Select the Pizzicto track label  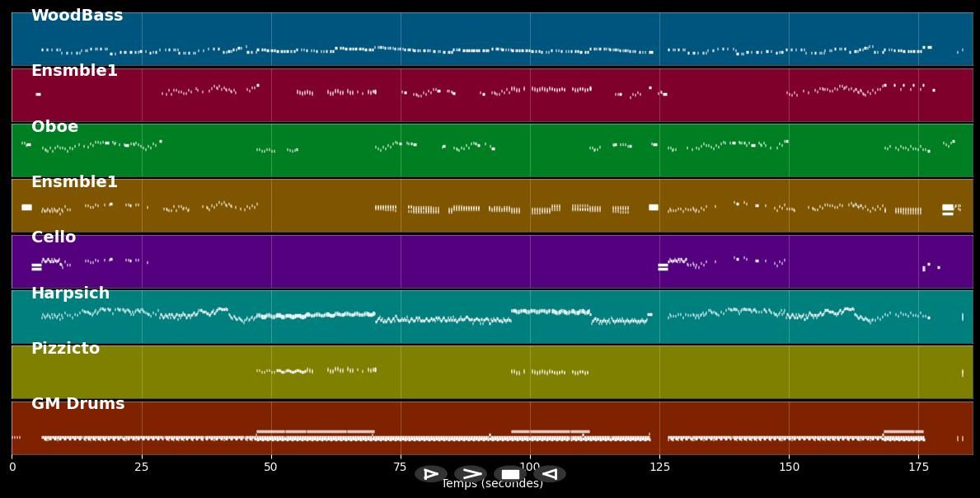[65, 348]
